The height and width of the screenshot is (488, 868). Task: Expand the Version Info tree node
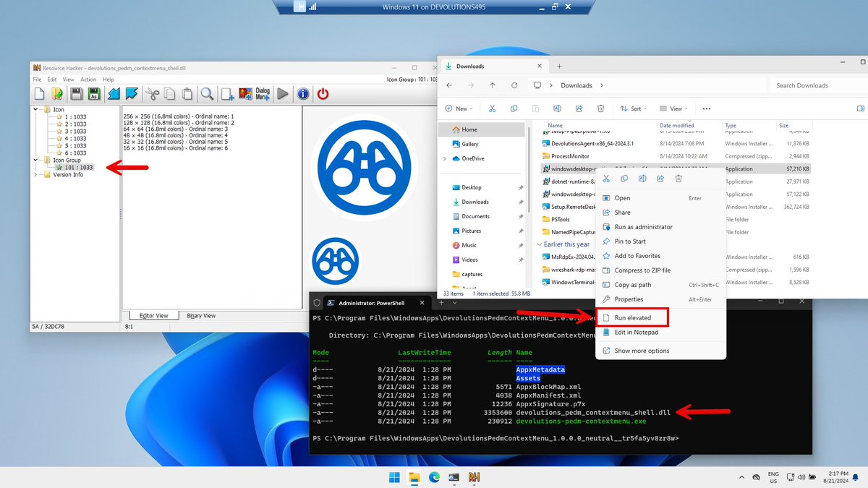[37, 175]
